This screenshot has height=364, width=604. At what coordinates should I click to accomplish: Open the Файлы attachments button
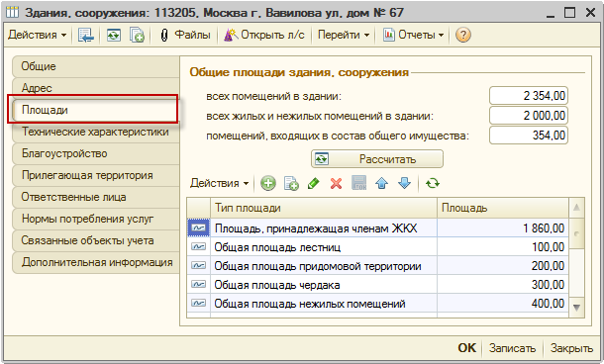point(185,35)
